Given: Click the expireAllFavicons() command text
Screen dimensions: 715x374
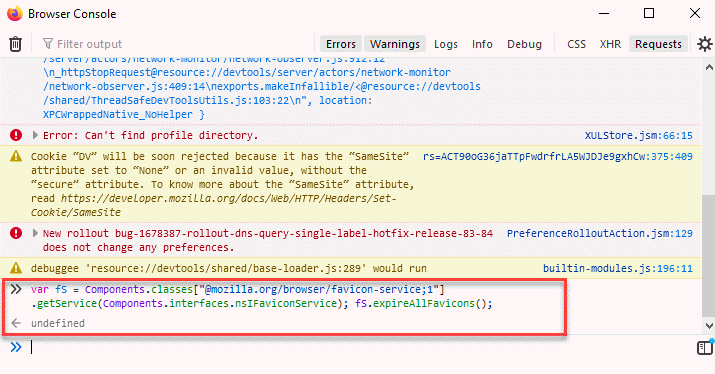Looking at the screenshot, I should (424, 303).
